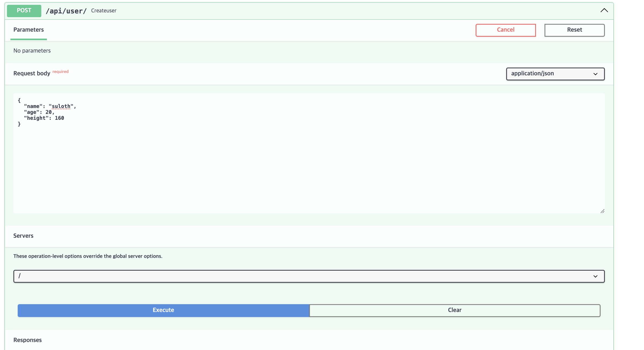
Task: Click the green POST method badge
Action: click(24, 11)
